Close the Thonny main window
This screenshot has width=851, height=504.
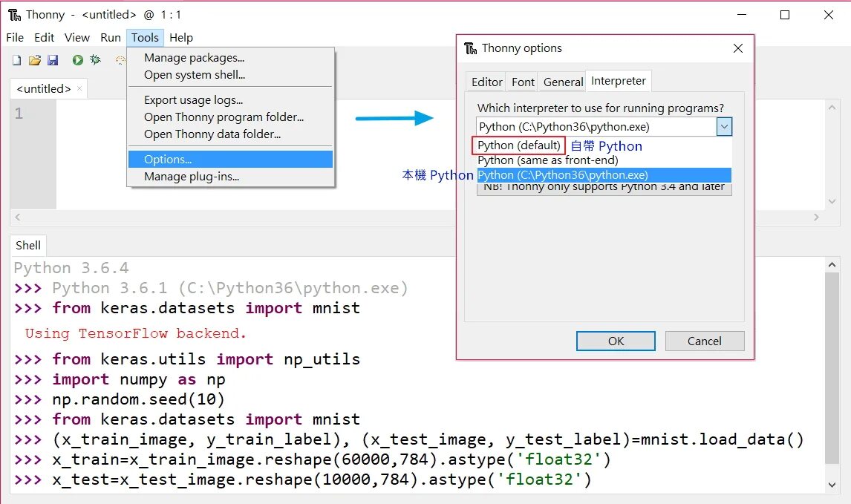828,15
